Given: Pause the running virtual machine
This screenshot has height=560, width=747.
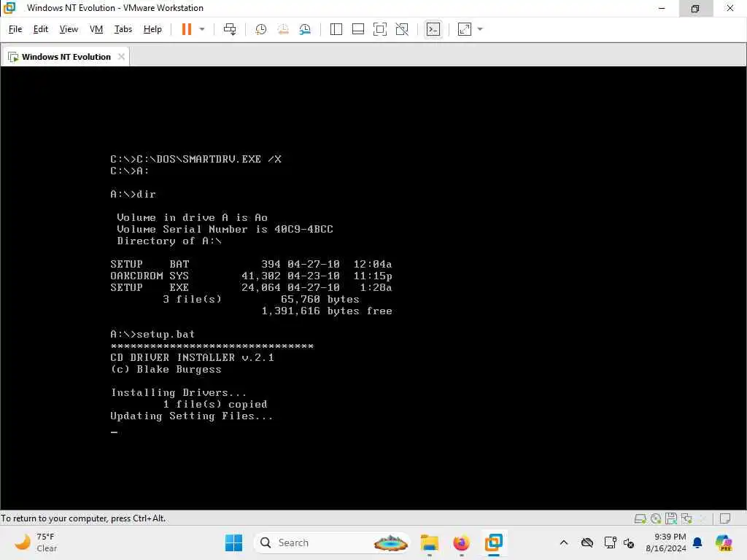Looking at the screenshot, I should tap(186, 29).
